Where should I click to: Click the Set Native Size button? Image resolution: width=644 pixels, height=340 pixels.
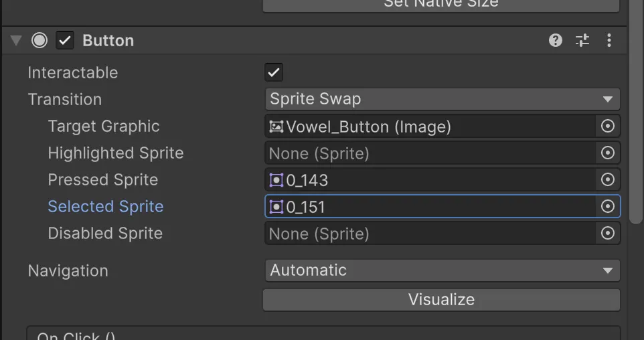(441, 5)
